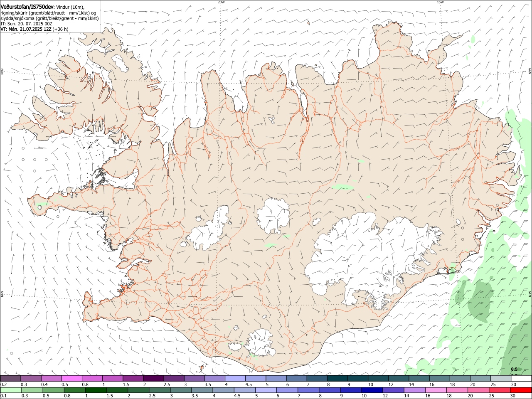The height and width of the screenshot is (399, 532).
Task: Click the '(+36 h)' forecast offset text
Action: point(61,29)
